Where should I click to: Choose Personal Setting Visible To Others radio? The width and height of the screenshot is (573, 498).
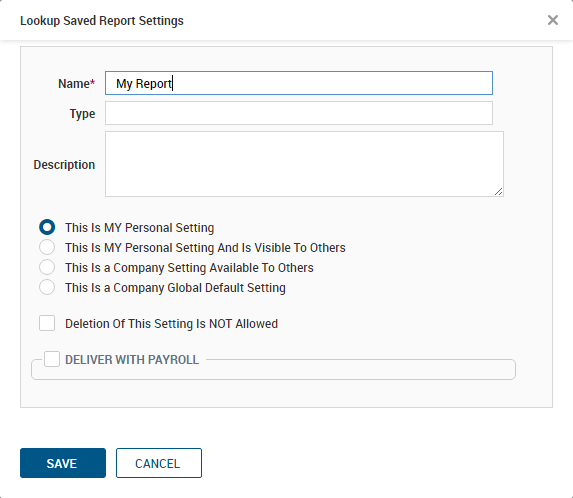pyautogui.click(x=47, y=247)
